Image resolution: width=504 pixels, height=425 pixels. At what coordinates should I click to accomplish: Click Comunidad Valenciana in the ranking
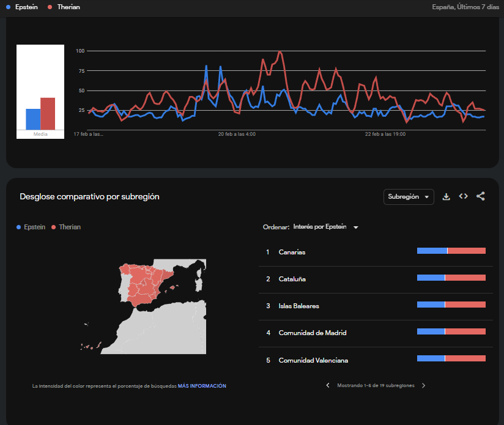(313, 360)
